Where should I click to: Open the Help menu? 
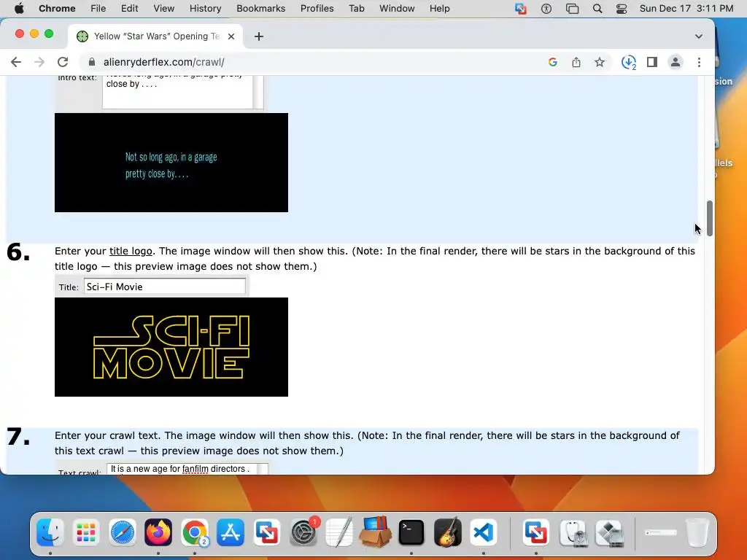439,8
